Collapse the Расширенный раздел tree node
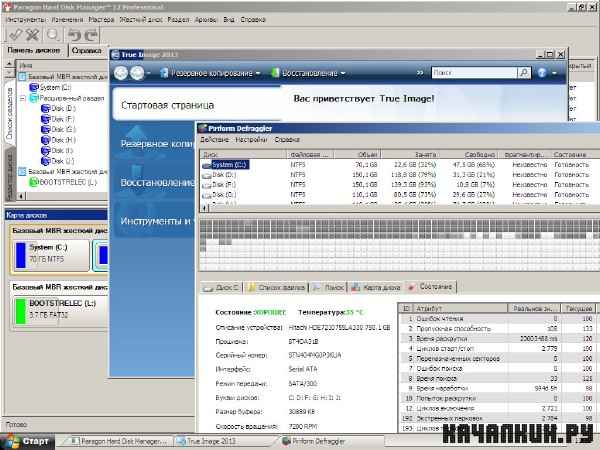This screenshot has height=450, width=600. tap(23, 98)
